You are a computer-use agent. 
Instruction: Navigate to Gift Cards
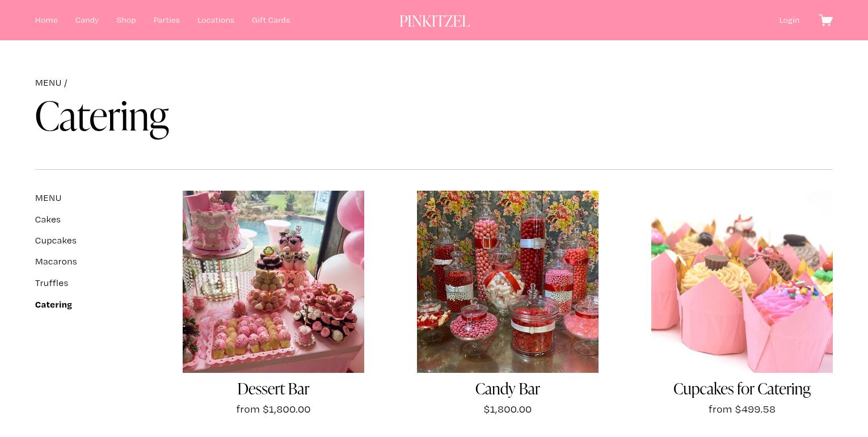[x=271, y=20]
